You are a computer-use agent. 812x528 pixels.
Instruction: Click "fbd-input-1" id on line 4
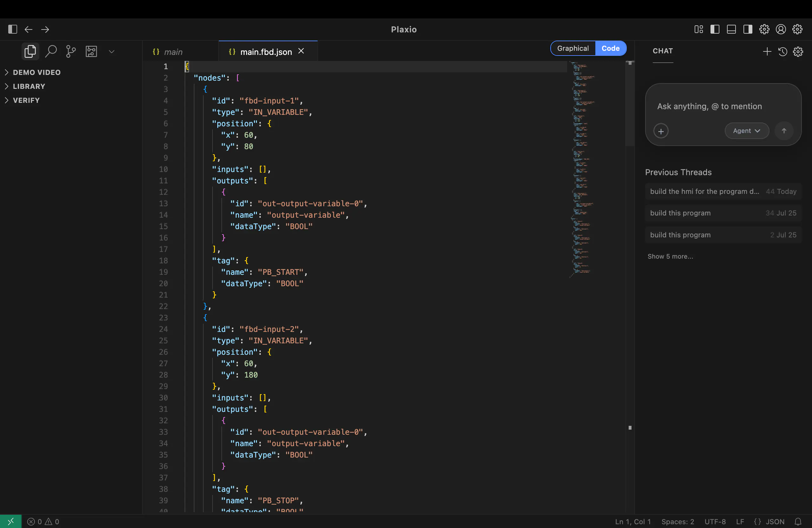tap(269, 101)
